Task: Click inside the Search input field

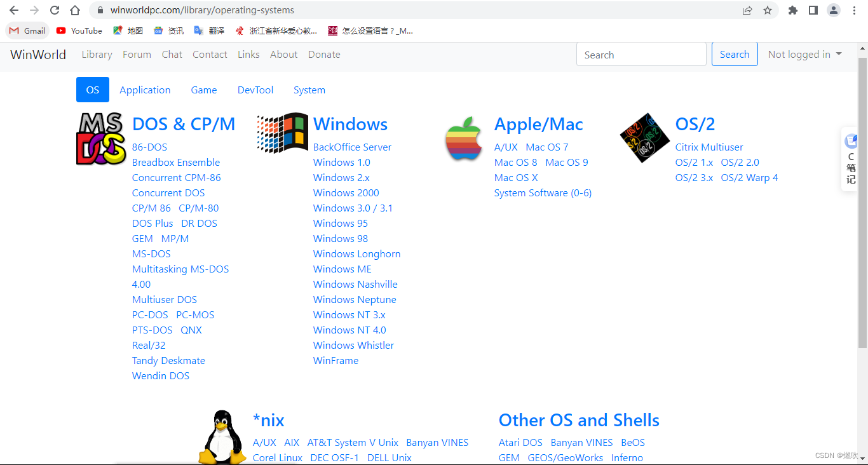Action: pyautogui.click(x=641, y=54)
